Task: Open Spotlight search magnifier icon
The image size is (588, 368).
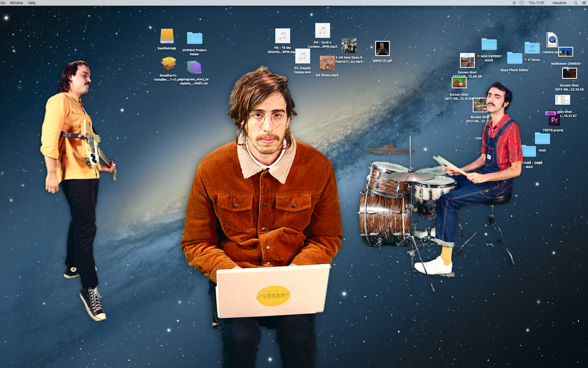Action: point(576,3)
